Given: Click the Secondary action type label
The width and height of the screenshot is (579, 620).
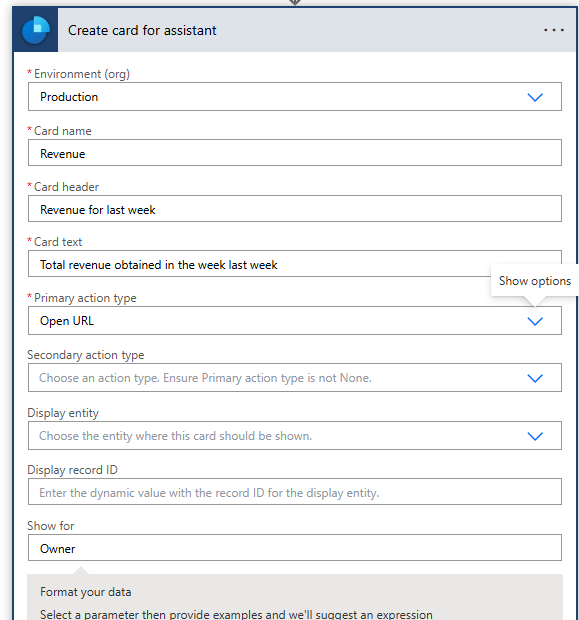Looking at the screenshot, I should pyautogui.click(x=85, y=355).
